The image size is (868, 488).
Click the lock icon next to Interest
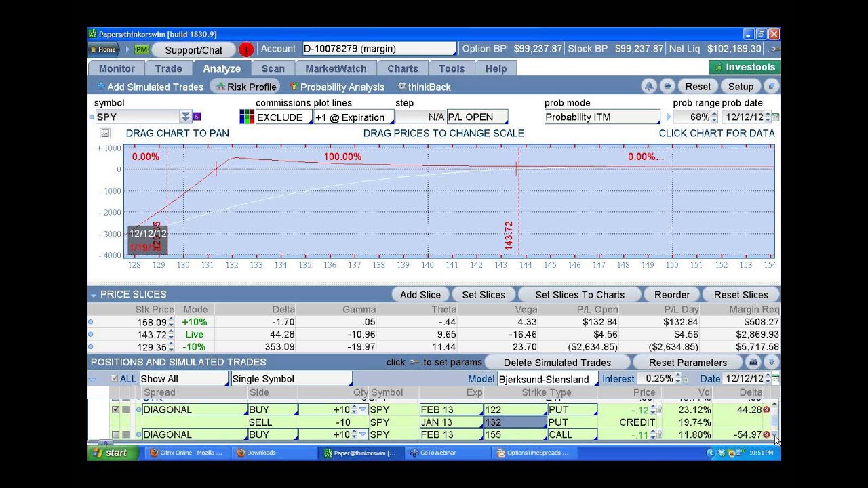[685, 380]
